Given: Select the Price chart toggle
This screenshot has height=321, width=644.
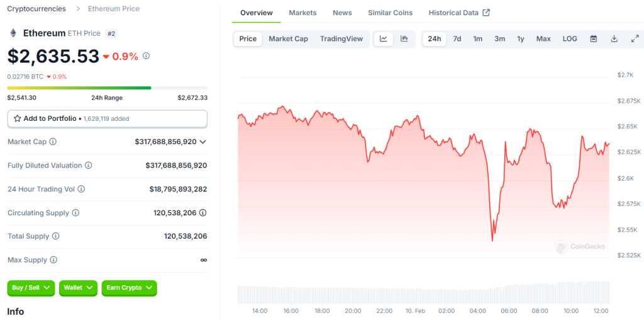Looking at the screenshot, I should (248, 38).
